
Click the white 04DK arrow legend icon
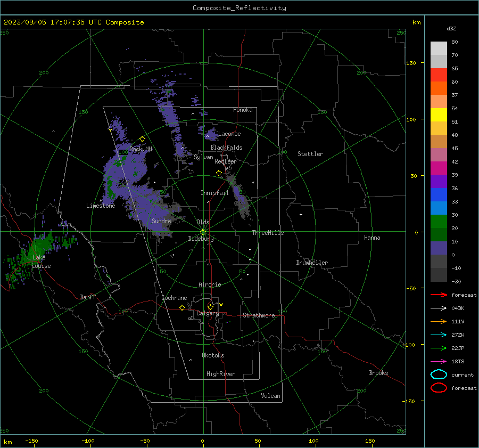pos(439,308)
